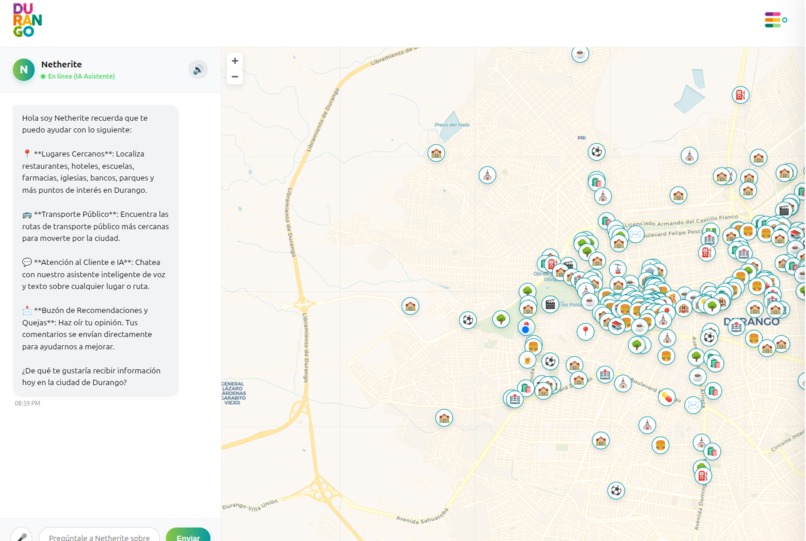This screenshot has height=541, width=806.
Task: Select the hospital marker overlapping the DURANGO label
Action: pos(736,327)
